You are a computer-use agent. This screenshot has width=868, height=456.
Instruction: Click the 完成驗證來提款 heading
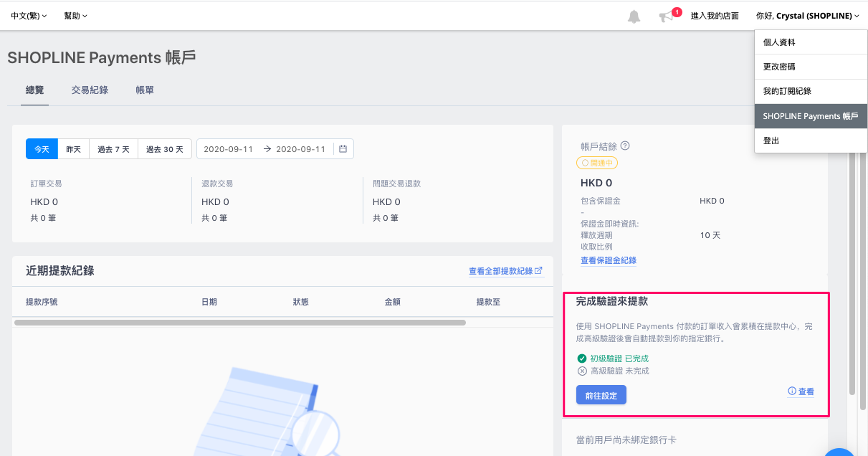pyautogui.click(x=612, y=302)
